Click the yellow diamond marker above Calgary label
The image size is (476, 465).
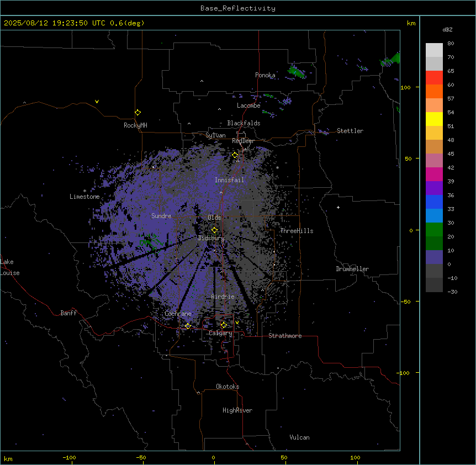[x=224, y=325]
